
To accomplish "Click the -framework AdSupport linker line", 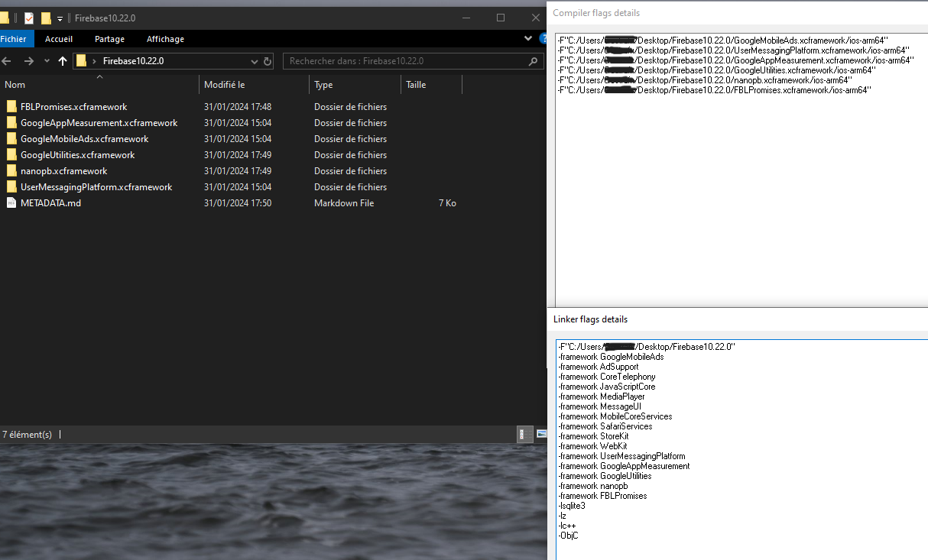I will pos(599,367).
